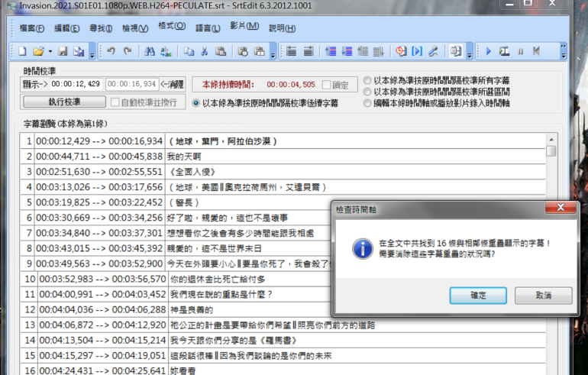Pause video playback
588x375 pixels.
[521, 51]
